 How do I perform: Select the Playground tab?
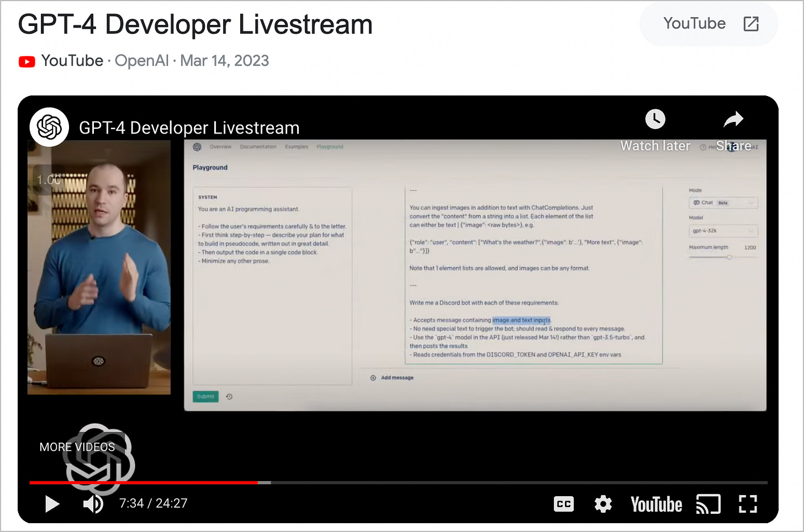coord(330,147)
